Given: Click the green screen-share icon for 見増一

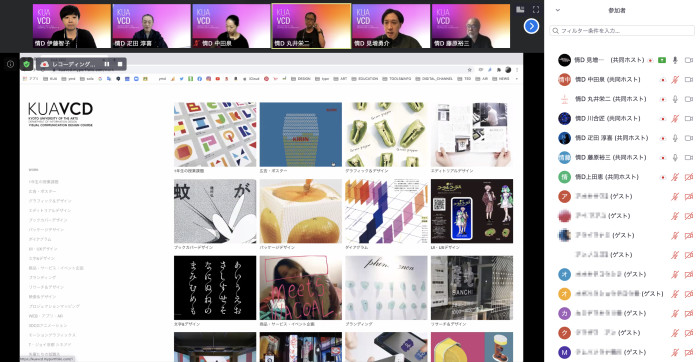Looking at the screenshot, I should point(662,60).
